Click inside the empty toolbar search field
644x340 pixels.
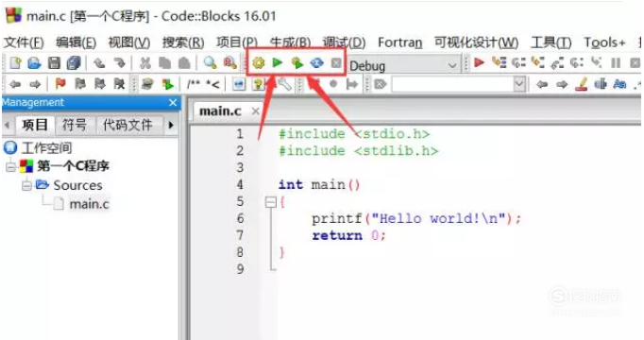click(x=452, y=84)
